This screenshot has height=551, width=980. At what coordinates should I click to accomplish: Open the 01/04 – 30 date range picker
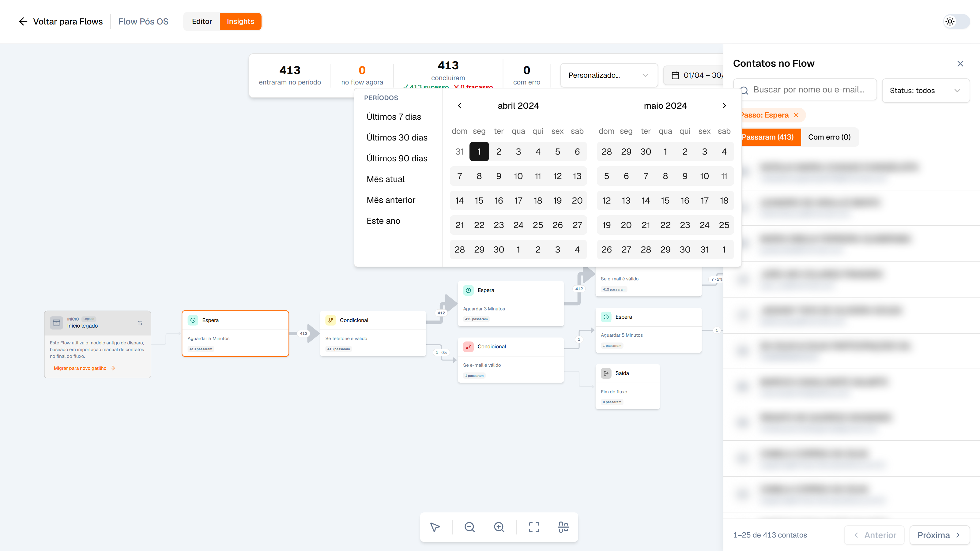click(693, 75)
